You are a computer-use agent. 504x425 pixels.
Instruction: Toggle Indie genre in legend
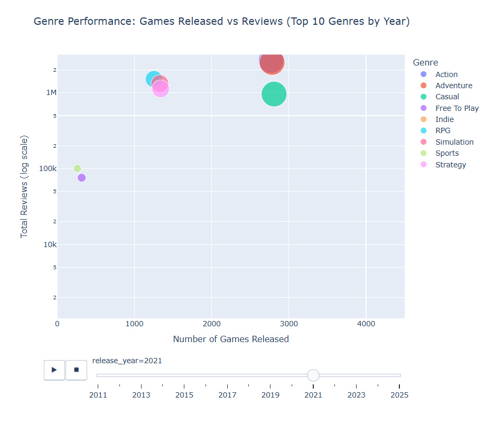[444, 119]
